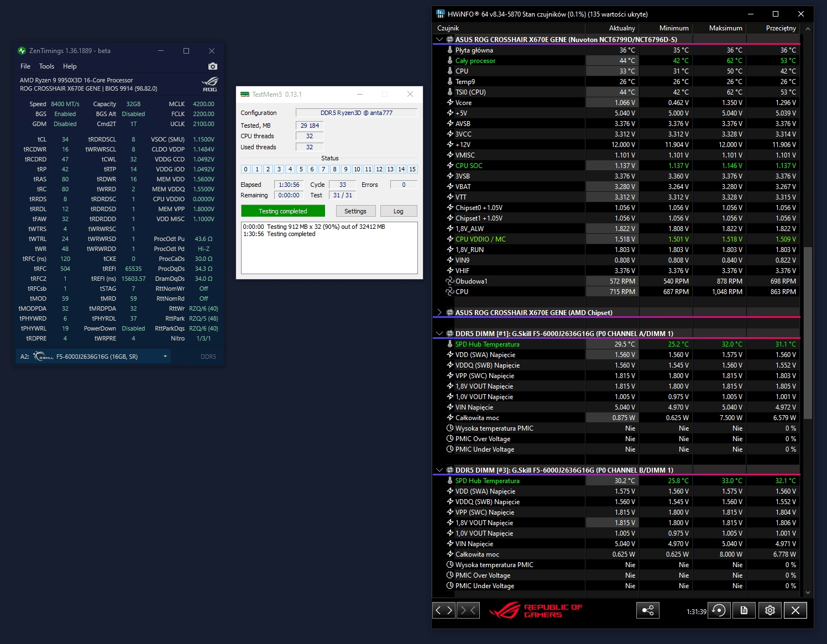Screen dimensions: 827x644
Task: Expand the AMD Chipset sensor group
Action: click(x=439, y=312)
